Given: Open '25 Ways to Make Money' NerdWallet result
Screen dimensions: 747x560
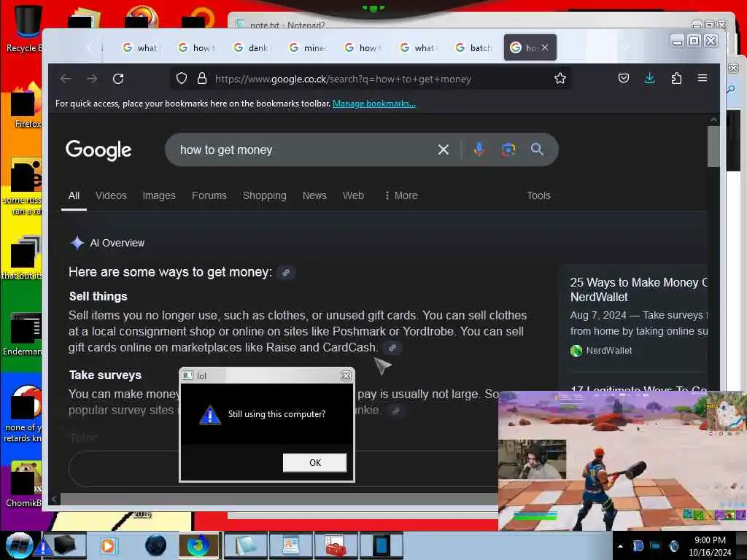Looking at the screenshot, I should click(x=638, y=289).
